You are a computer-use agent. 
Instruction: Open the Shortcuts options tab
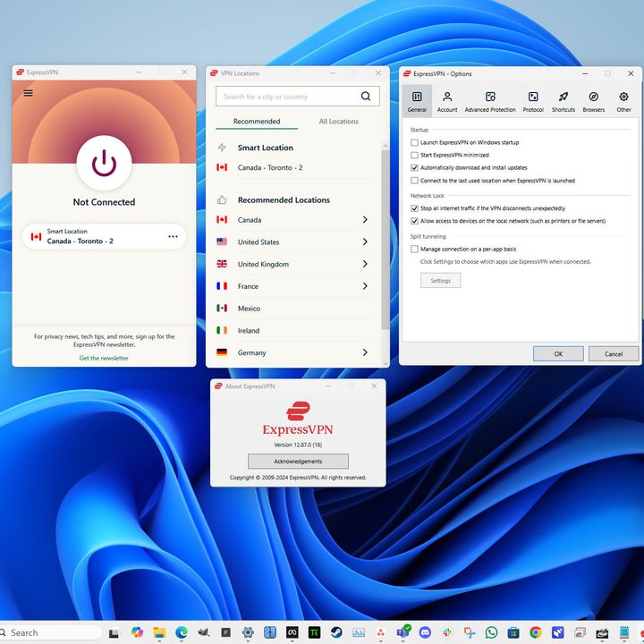pos(563,101)
